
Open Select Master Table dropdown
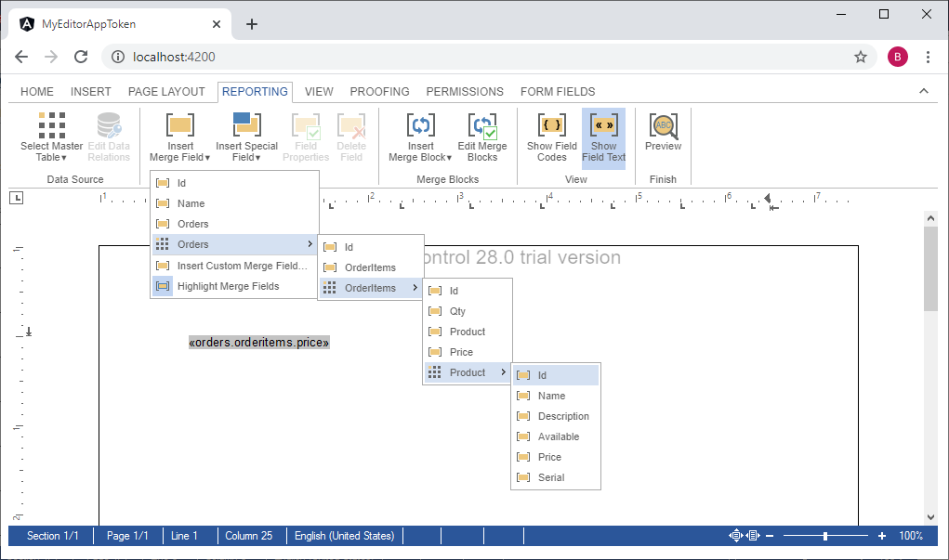click(51, 137)
